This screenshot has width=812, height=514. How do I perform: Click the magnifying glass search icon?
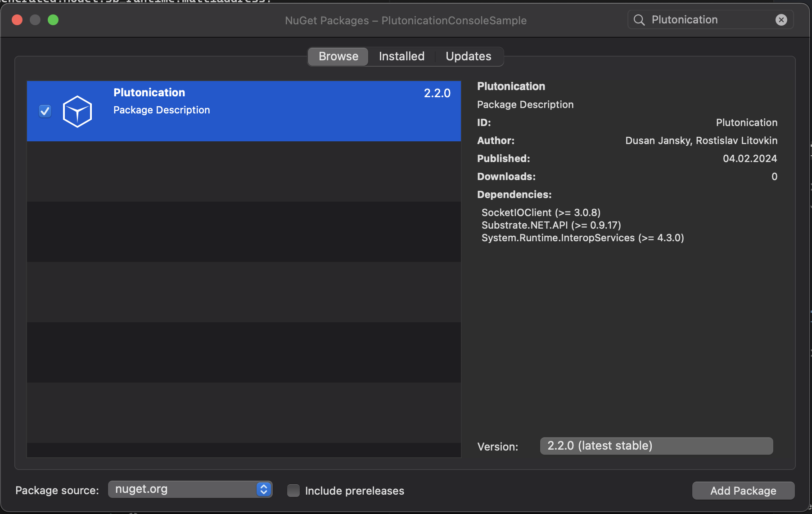639,20
